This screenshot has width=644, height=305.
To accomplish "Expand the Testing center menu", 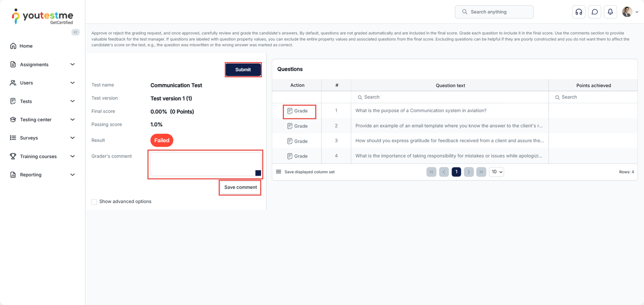I will pos(42,120).
